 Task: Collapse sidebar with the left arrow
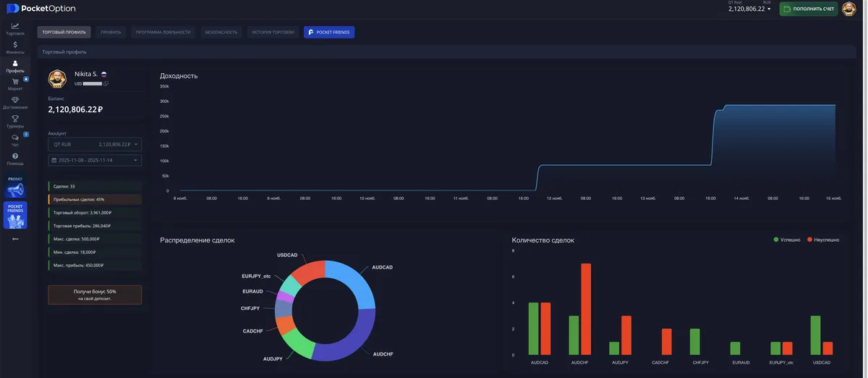pos(15,239)
